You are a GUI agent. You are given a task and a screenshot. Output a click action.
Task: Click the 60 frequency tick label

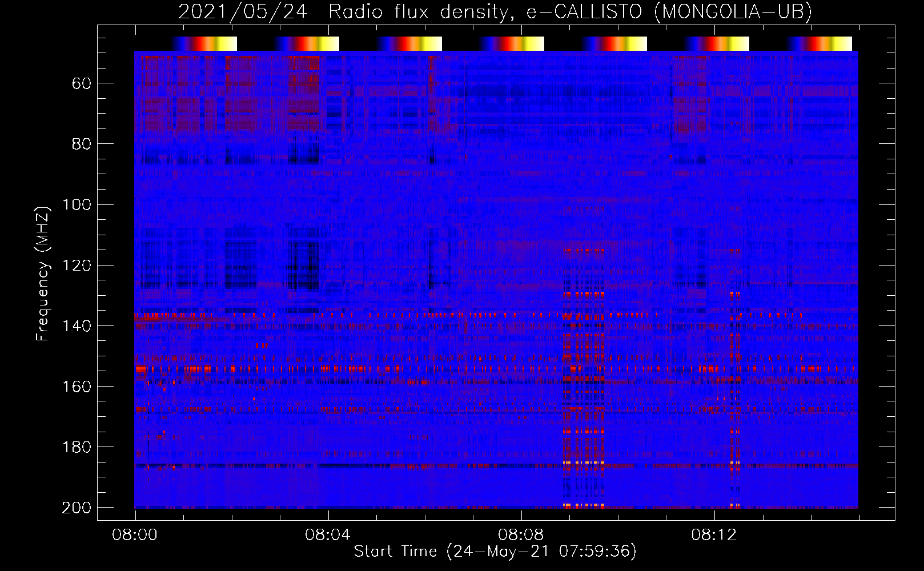[82, 83]
